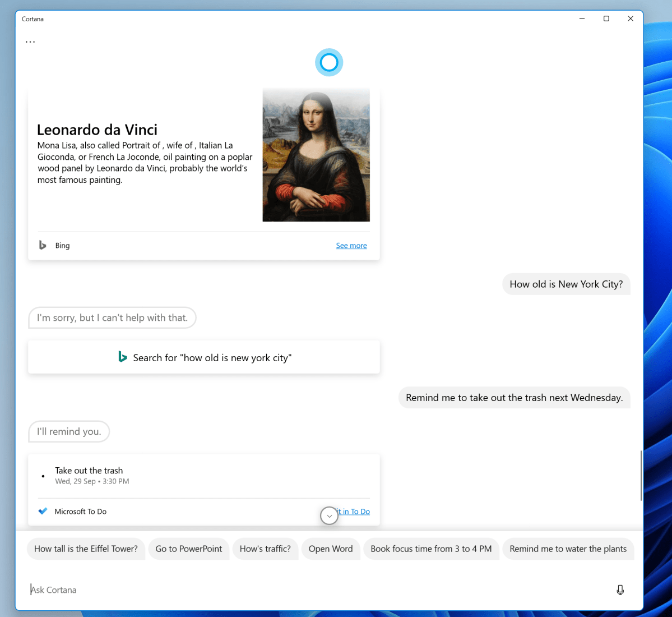Click the conversation vertical scrollbar
The image size is (672, 617).
(x=641, y=476)
